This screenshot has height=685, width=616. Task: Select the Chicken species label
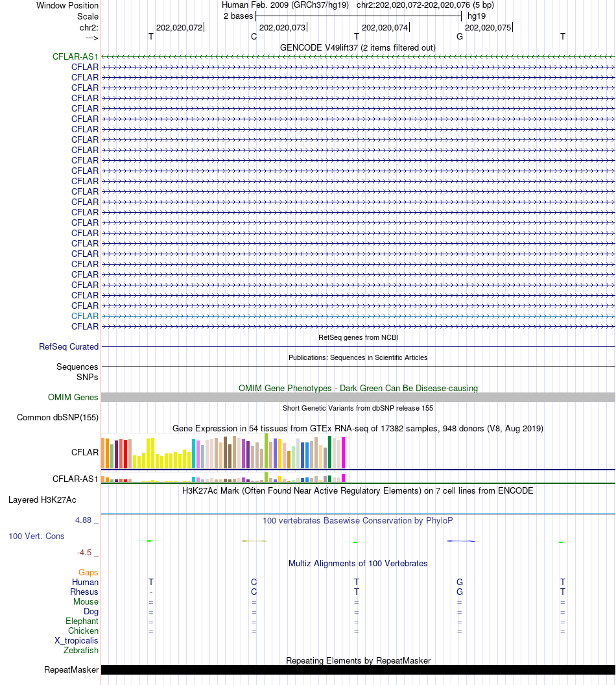pyautogui.click(x=84, y=631)
